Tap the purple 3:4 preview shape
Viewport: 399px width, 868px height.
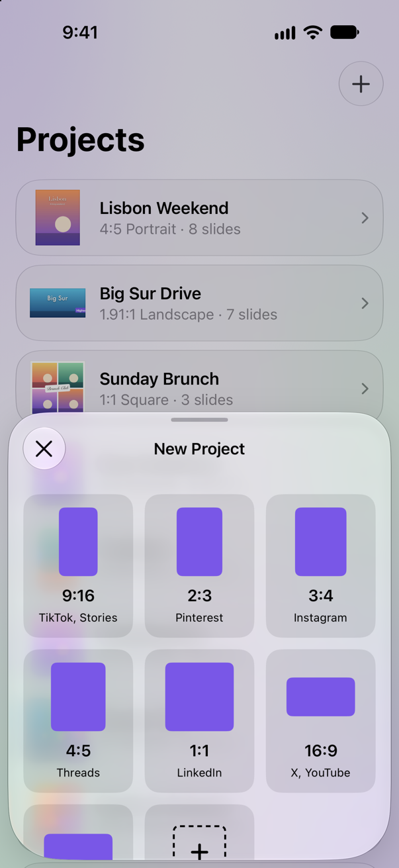coord(320,542)
